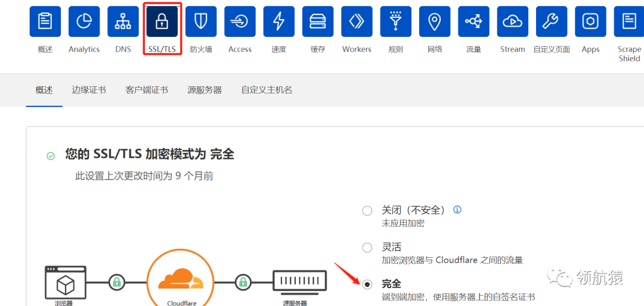Open the Scrape Shield document icon
This screenshot has width=644, height=306.
pos(629,21)
